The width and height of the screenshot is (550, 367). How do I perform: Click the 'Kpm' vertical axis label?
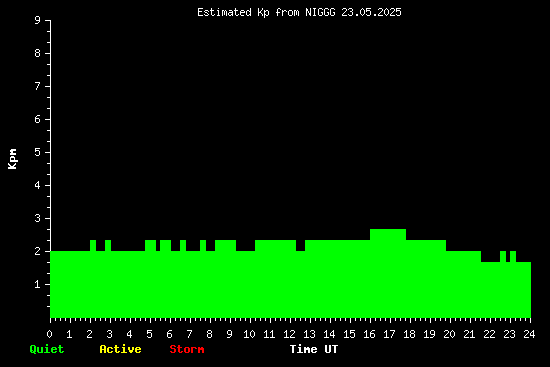[x=13, y=159]
